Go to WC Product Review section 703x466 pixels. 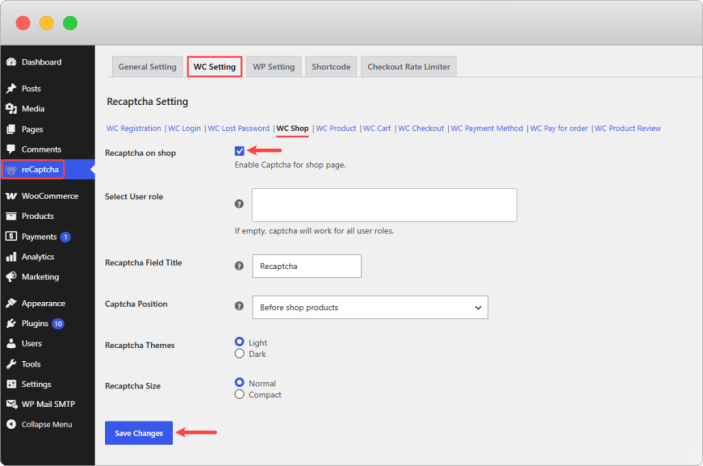628,128
